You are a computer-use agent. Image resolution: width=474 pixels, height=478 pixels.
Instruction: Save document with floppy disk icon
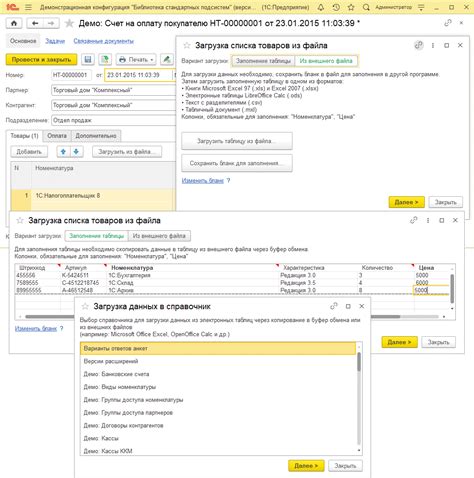[88, 60]
